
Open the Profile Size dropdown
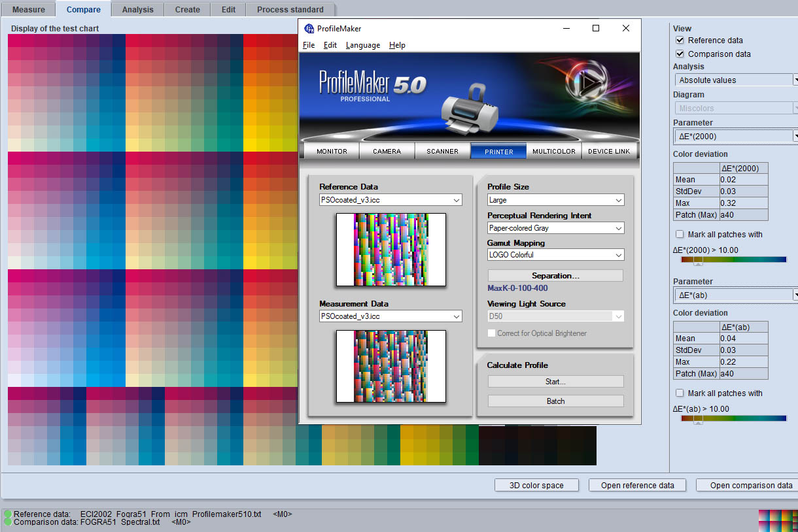click(555, 200)
